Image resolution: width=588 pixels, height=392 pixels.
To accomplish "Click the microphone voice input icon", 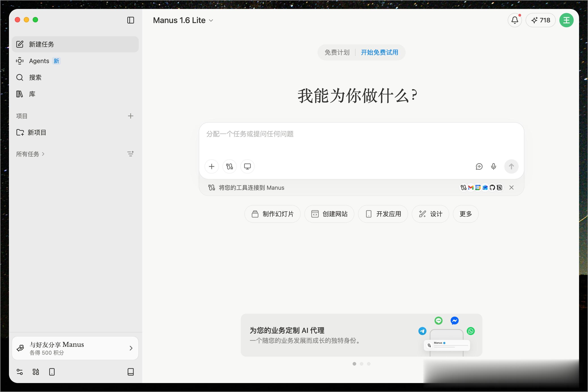I will point(493,166).
